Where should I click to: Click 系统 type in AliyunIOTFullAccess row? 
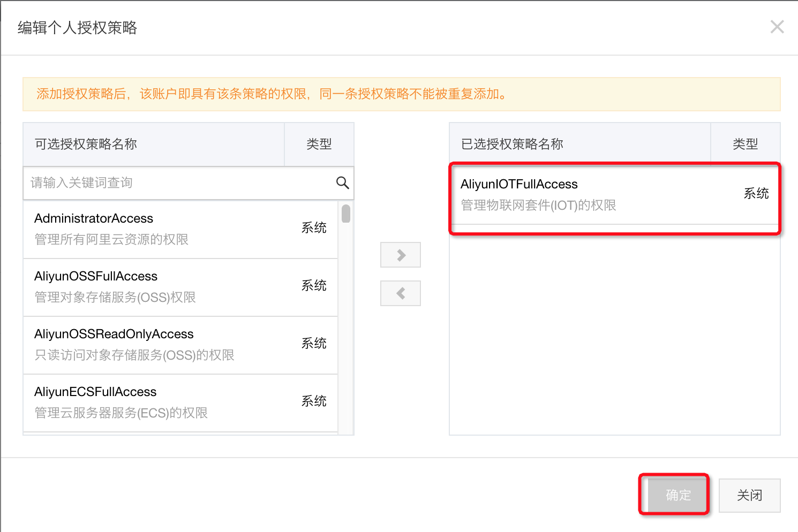pos(756,193)
